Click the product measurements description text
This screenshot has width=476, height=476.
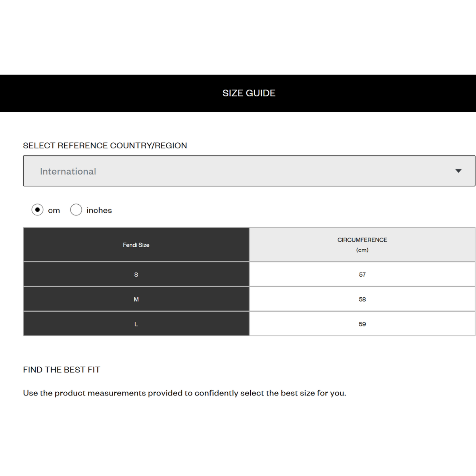pos(184,393)
